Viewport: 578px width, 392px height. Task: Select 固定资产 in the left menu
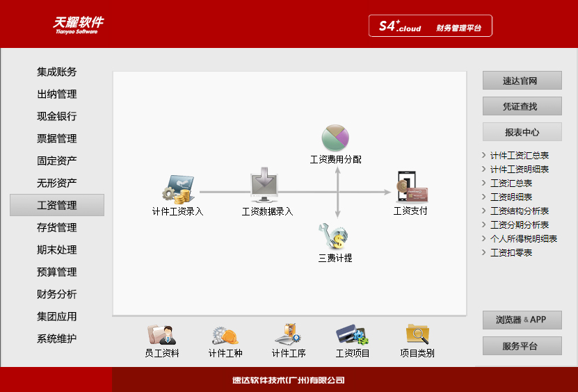click(57, 161)
